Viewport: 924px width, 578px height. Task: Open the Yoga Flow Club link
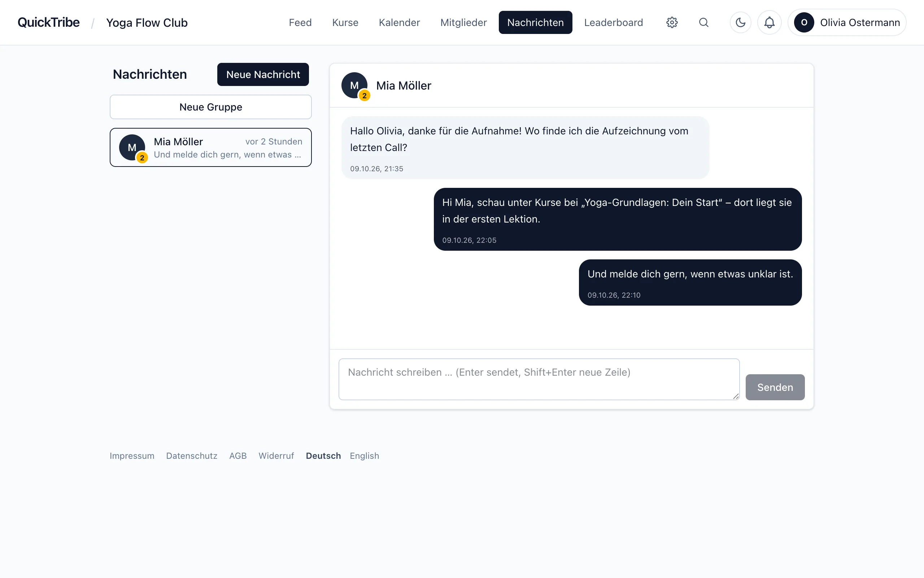(147, 23)
